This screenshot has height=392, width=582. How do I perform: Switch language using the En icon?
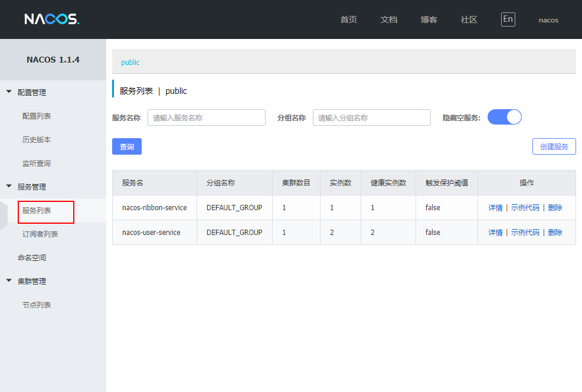tap(508, 19)
